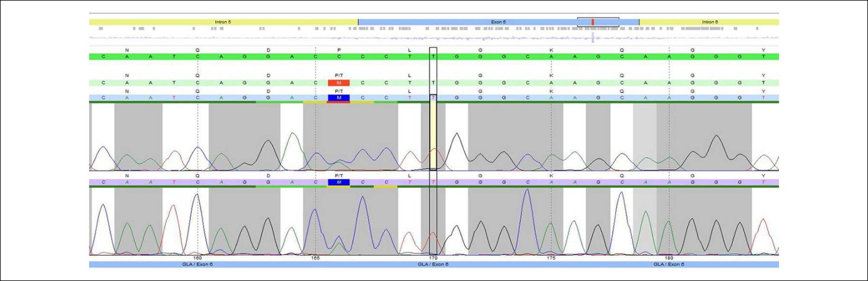Click P/T amino acid label above red M box

coord(339,75)
